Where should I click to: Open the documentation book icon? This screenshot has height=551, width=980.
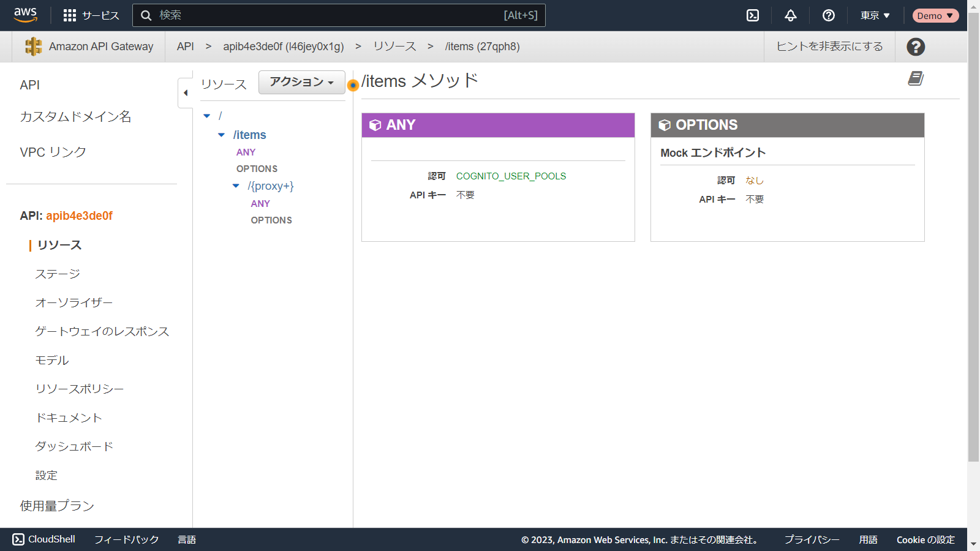(916, 78)
